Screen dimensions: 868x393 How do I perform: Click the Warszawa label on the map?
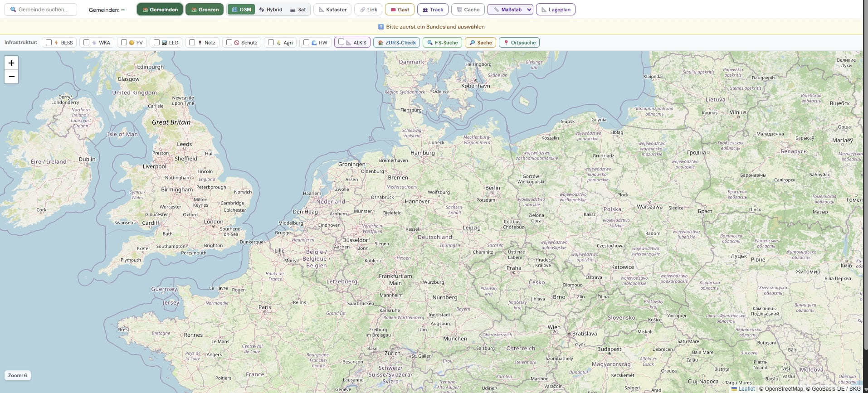pos(649,207)
